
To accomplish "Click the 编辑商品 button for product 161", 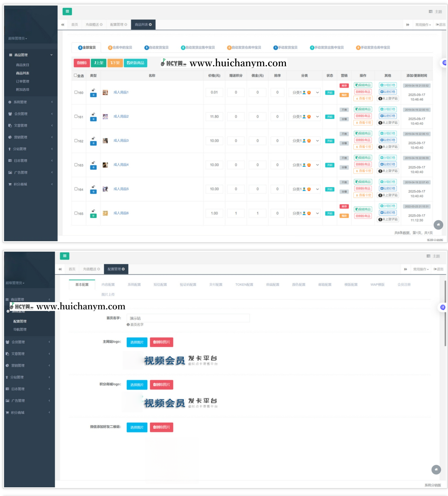I will (363, 109).
